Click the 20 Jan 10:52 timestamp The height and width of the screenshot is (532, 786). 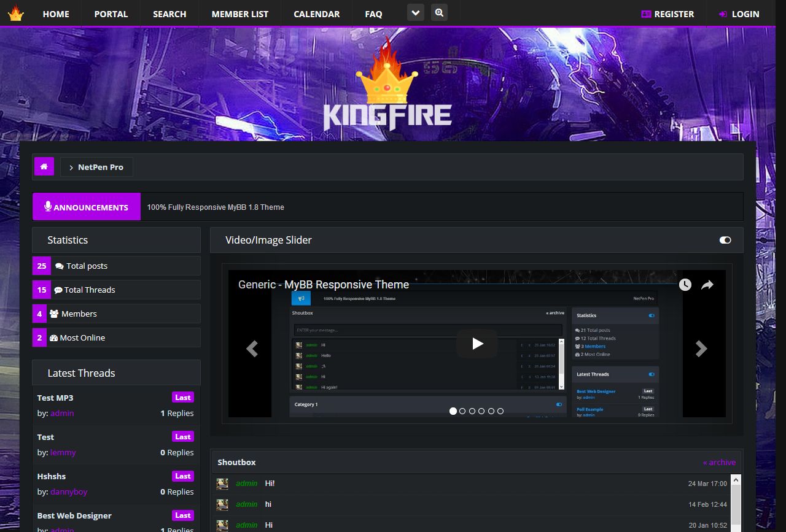pyautogui.click(x=707, y=525)
